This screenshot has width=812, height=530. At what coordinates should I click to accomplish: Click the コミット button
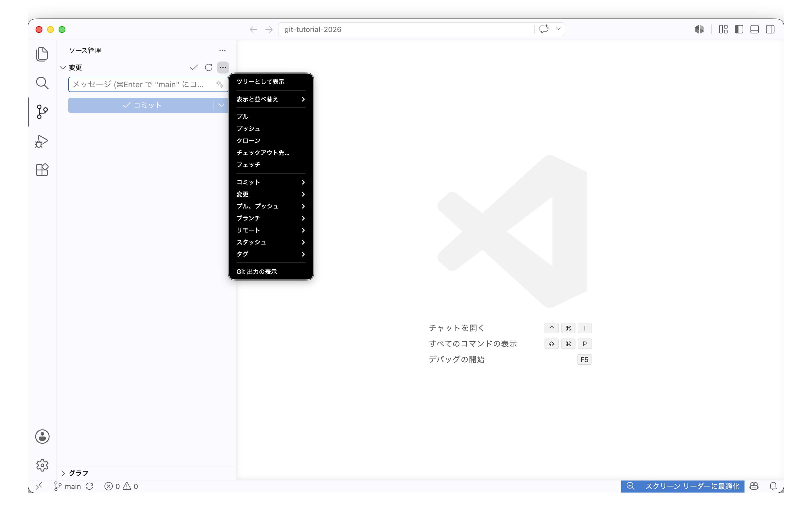point(141,105)
